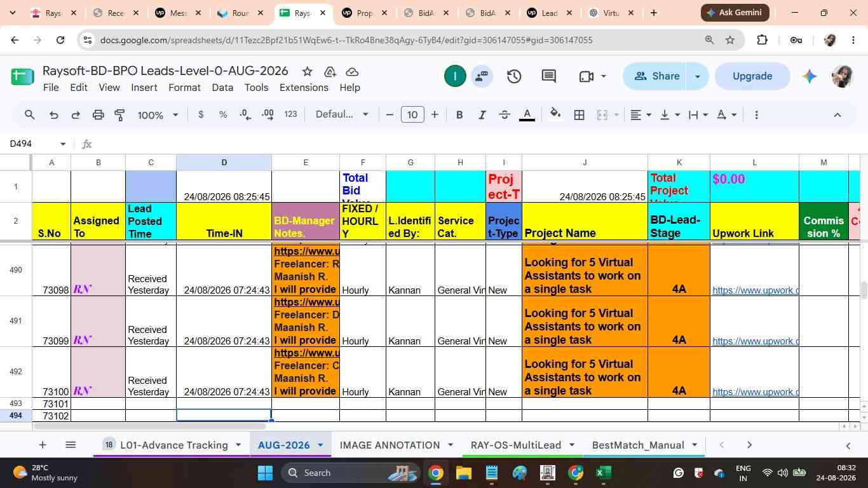Open Upwork link in row 491
This screenshot has width=868, height=488.
(755, 341)
